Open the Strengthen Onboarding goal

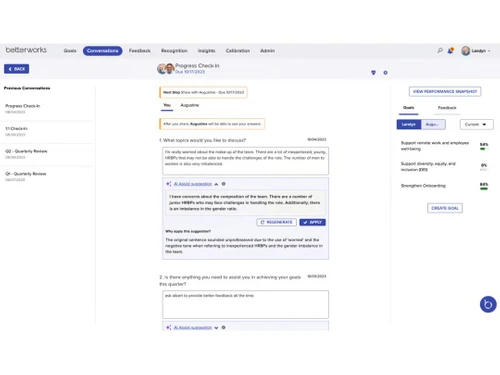pyautogui.click(x=423, y=186)
